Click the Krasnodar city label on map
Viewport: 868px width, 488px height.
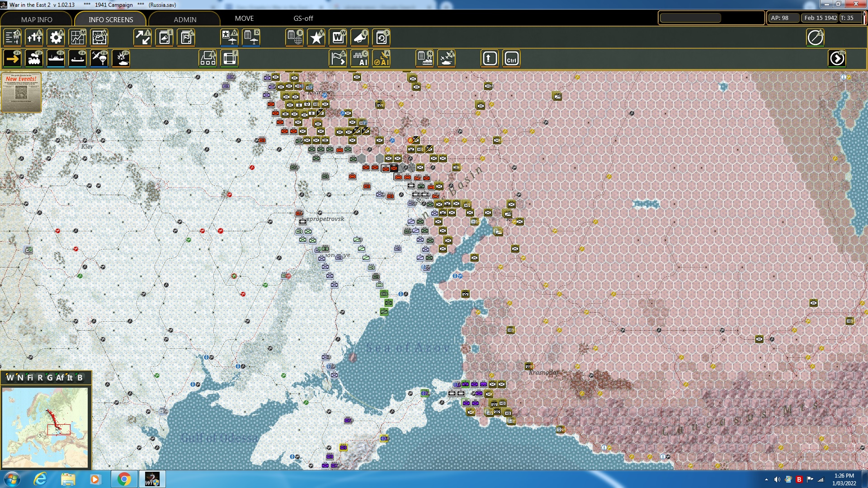coord(544,372)
